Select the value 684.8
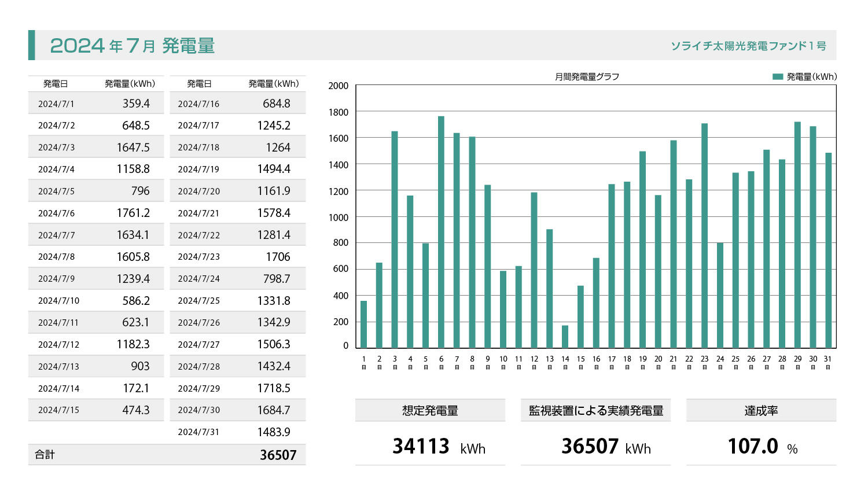Image resolution: width=868 pixels, height=501 pixels. point(277,104)
